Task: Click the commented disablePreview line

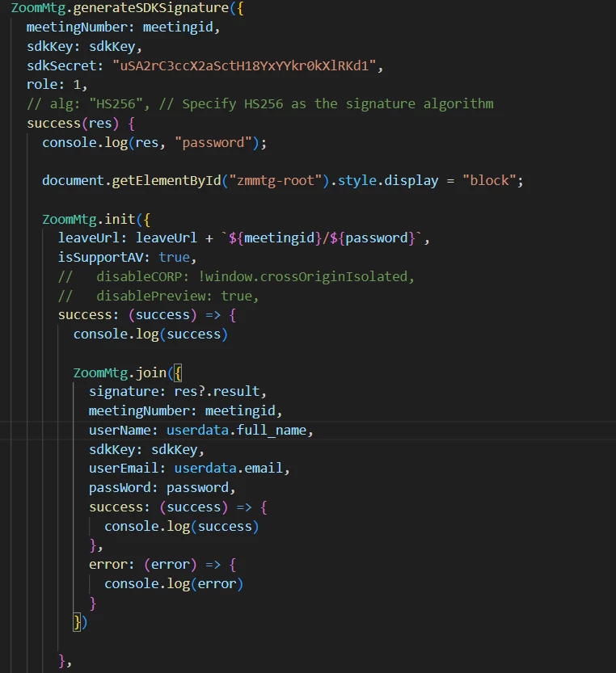Action: tap(158, 296)
